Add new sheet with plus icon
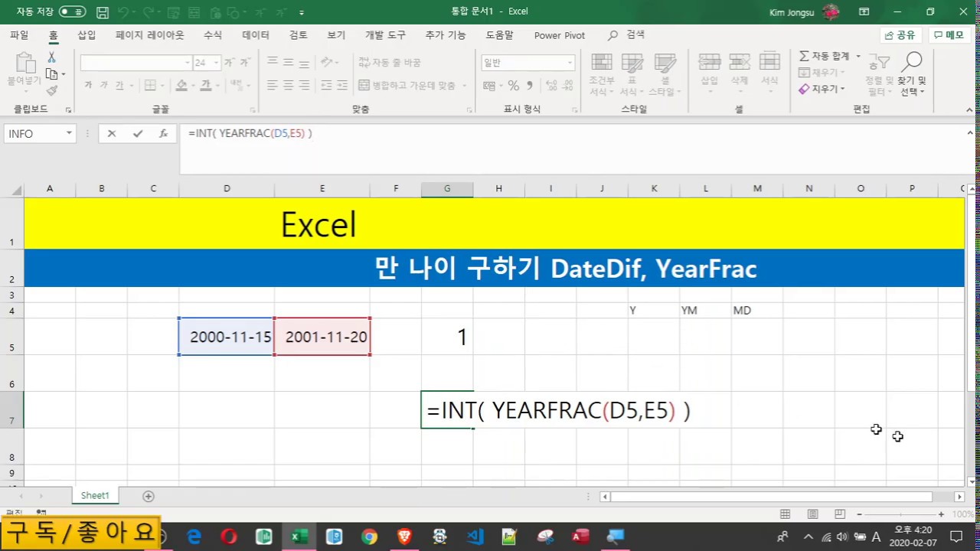980x551 pixels. pyautogui.click(x=149, y=496)
